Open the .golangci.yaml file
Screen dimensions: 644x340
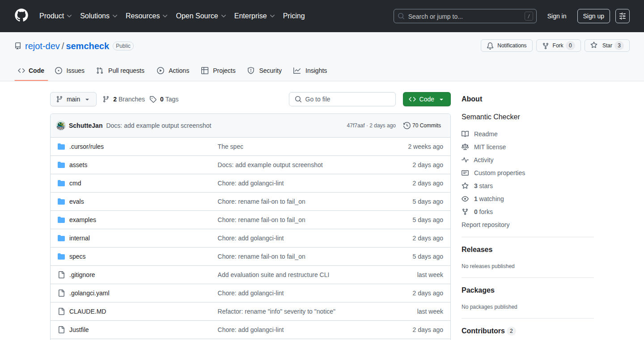(x=89, y=293)
